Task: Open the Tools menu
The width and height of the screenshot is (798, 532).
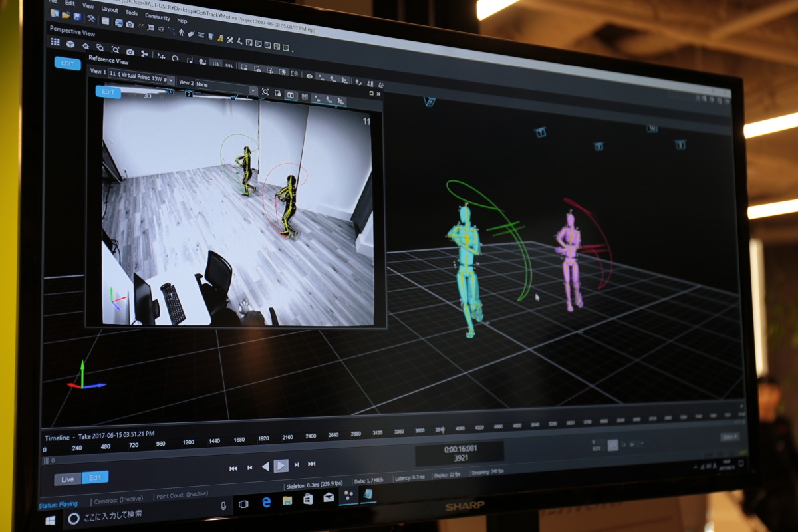Action: [132, 13]
